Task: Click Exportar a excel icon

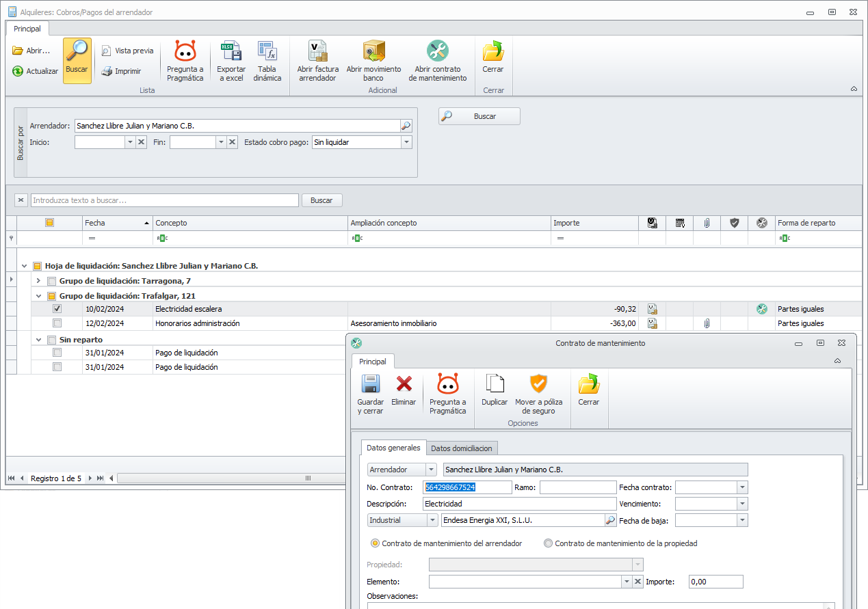Action: coord(231,52)
